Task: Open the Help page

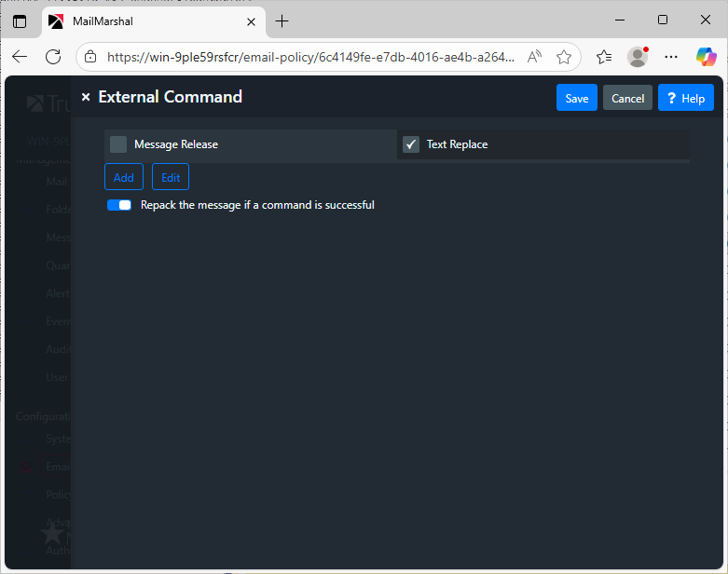Action: pos(685,98)
